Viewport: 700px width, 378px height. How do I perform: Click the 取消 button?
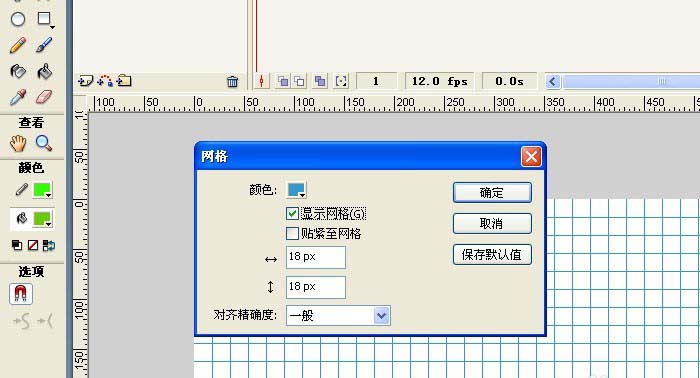click(x=492, y=224)
